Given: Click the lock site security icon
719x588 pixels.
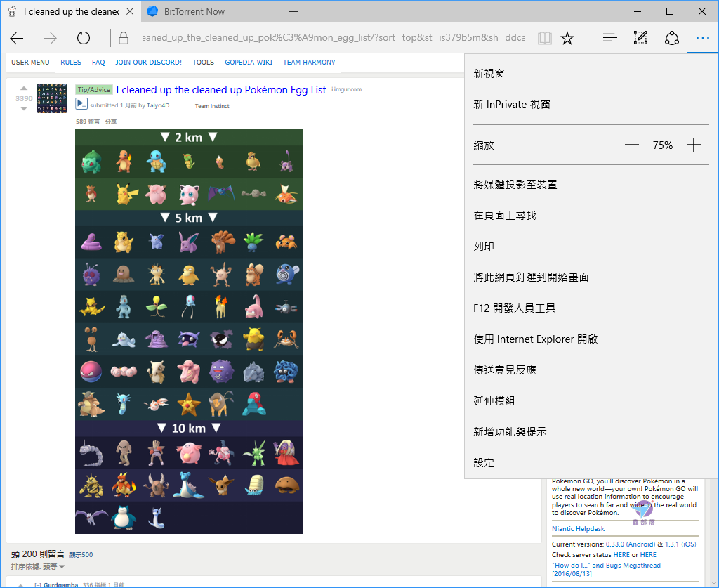Looking at the screenshot, I should (124, 38).
